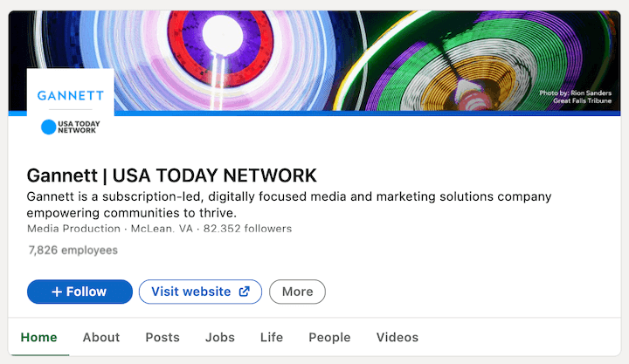Open the More options dropdown
This screenshot has width=629, height=364.
click(297, 292)
